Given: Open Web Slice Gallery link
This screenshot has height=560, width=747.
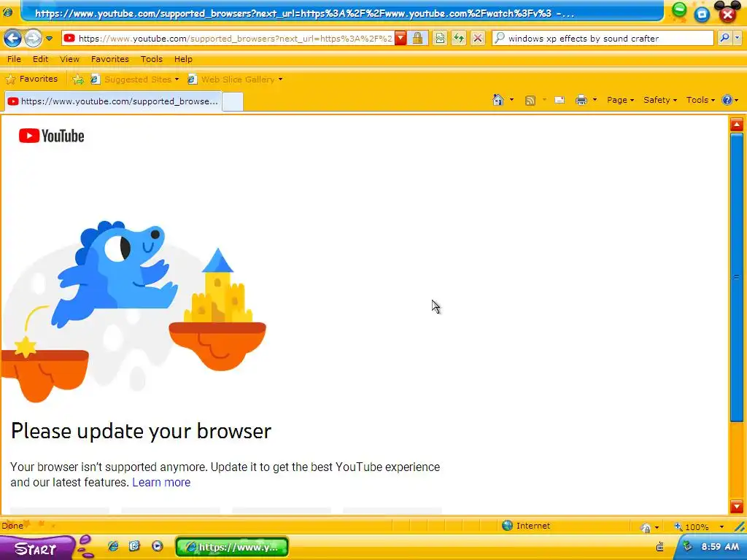Looking at the screenshot, I should click(x=231, y=79).
